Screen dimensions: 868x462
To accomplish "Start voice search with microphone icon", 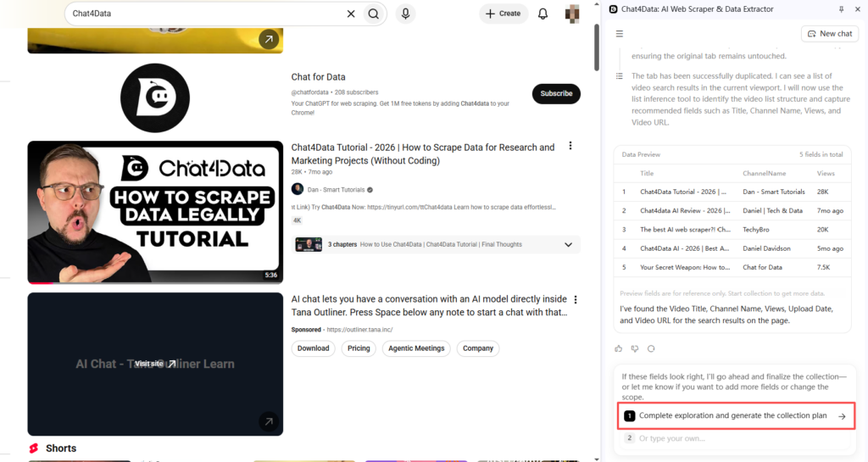I will [x=406, y=14].
